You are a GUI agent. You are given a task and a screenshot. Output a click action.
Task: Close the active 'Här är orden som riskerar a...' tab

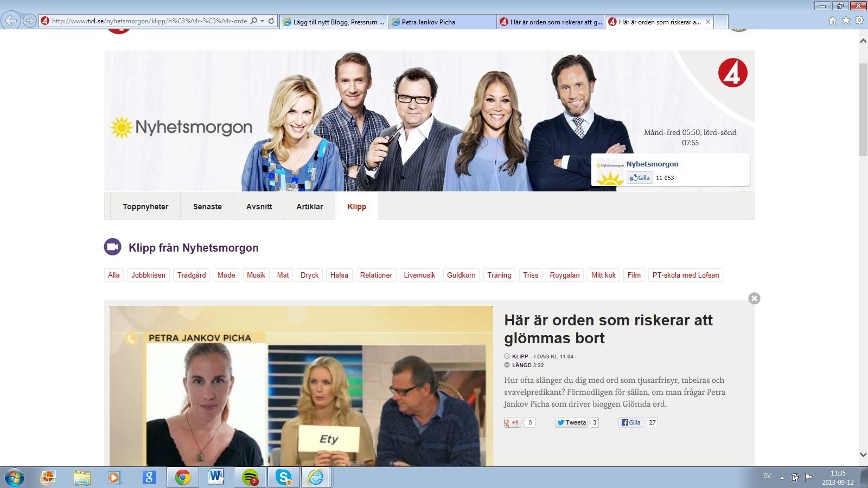[707, 22]
